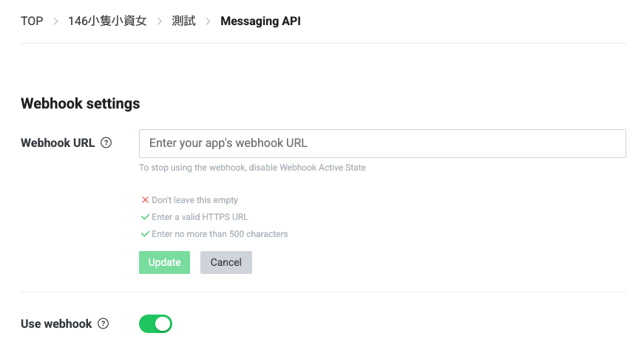This screenshot has width=644, height=350.
Task: Open the 146小隻小資女 breadcrumb link
Action: 107,21
